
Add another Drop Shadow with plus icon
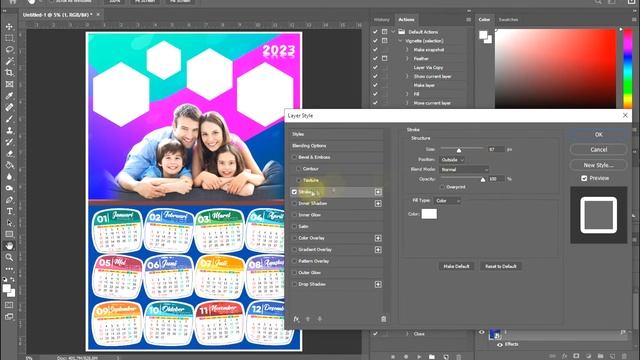(x=378, y=284)
